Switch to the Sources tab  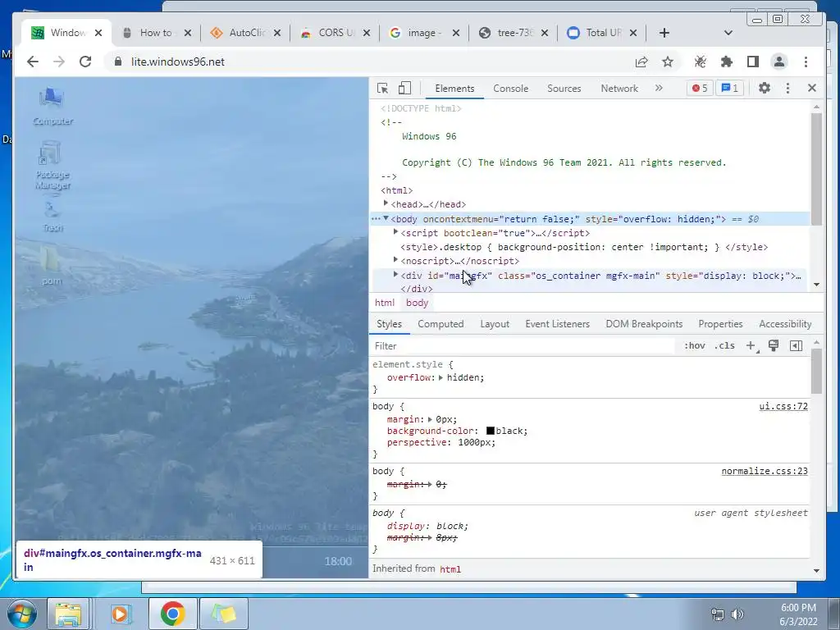pyautogui.click(x=564, y=89)
